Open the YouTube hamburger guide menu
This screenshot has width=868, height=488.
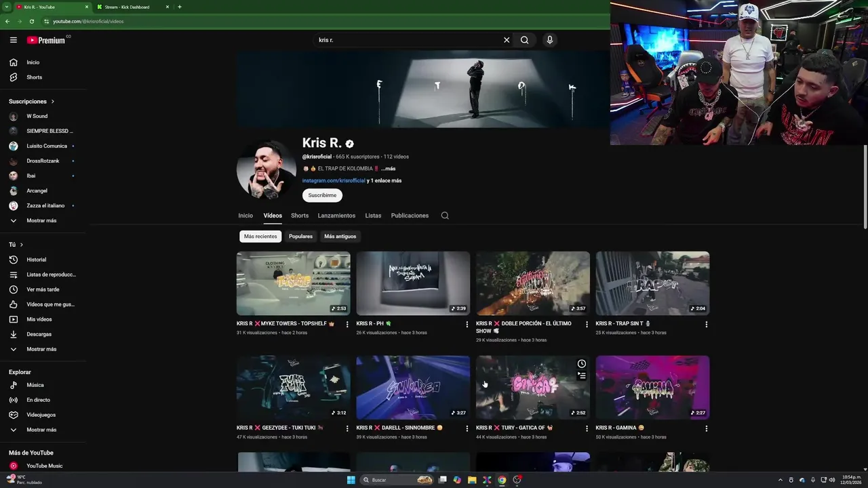(x=13, y=40)
